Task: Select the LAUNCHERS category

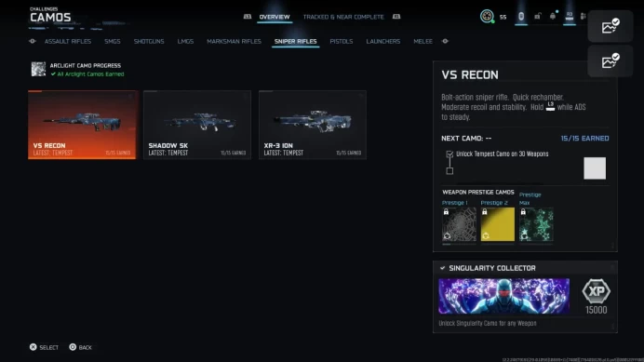Action: click(382, 42)
